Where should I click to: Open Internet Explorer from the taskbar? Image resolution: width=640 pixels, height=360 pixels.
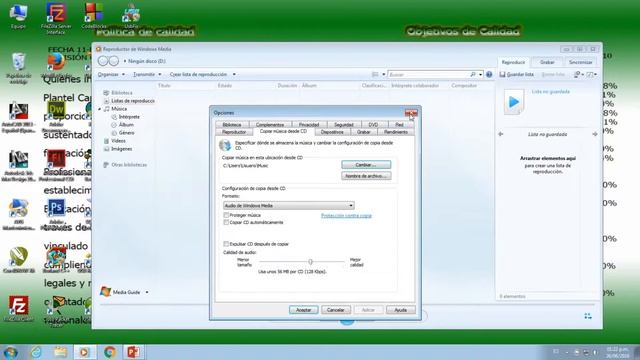pos(36,352)
